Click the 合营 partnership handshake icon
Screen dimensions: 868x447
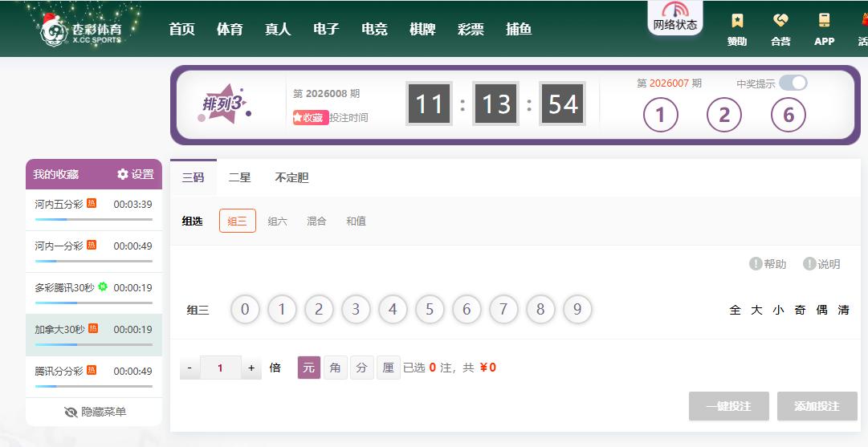[x=780, y=21]
